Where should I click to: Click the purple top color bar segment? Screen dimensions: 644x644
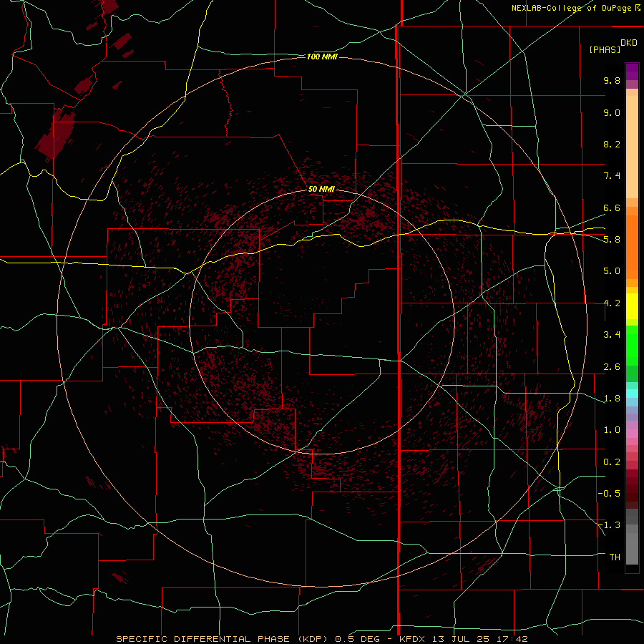[632, 72]
